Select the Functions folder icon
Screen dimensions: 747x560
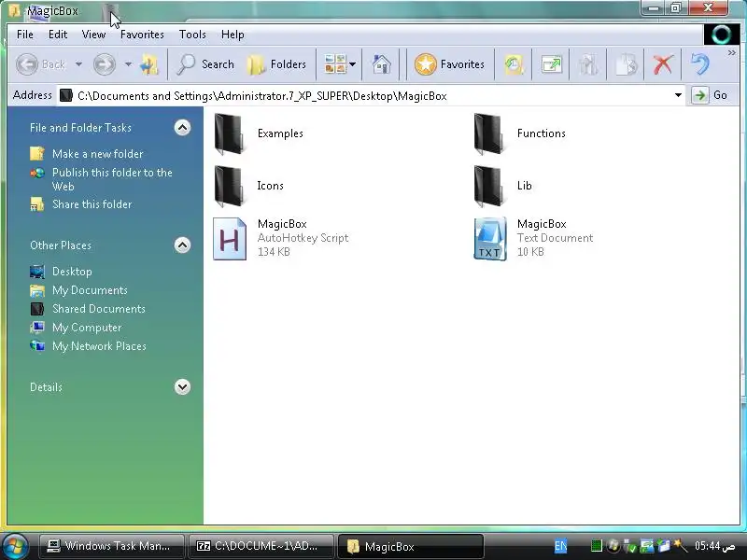pos(488,133)
